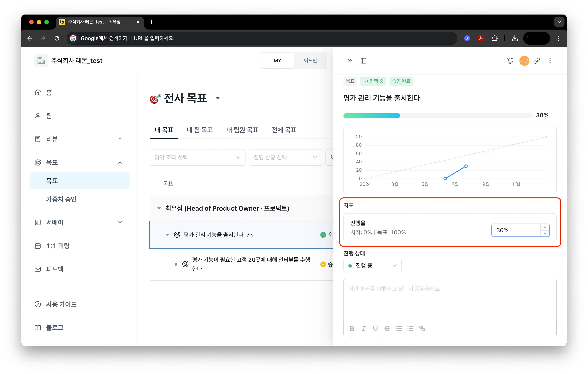The width and height of the screenshot is (588, 374).
Task: Click the lock icon beside 평가 관리 기능을 출시한다
Action: coord(250,235)
